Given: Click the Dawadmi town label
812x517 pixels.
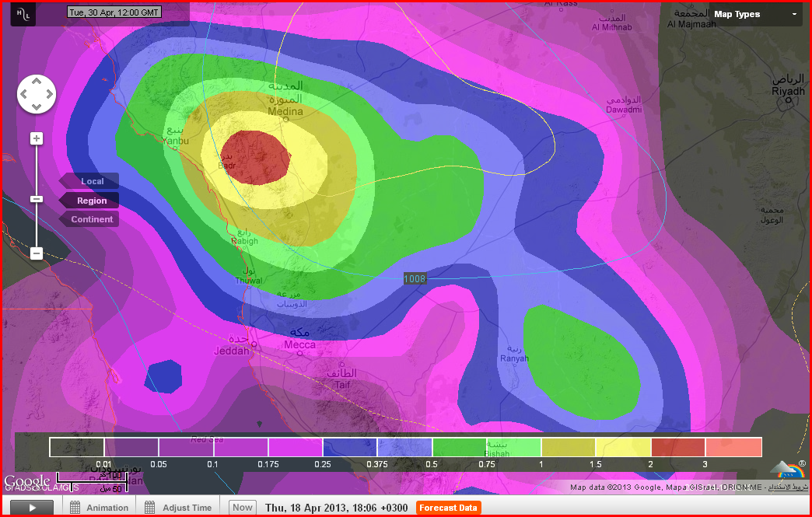Looking at the screenshot, I should tap(624, 110).
